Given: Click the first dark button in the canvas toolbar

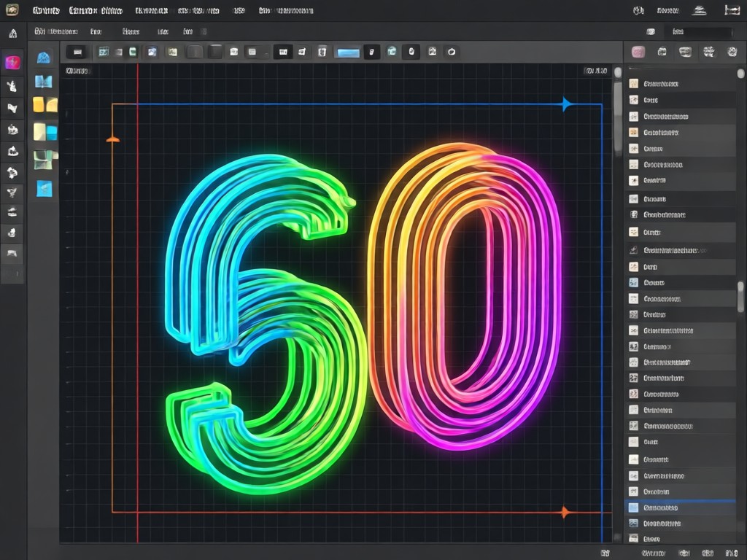Looking at the screenshot, I should point(77,52).
